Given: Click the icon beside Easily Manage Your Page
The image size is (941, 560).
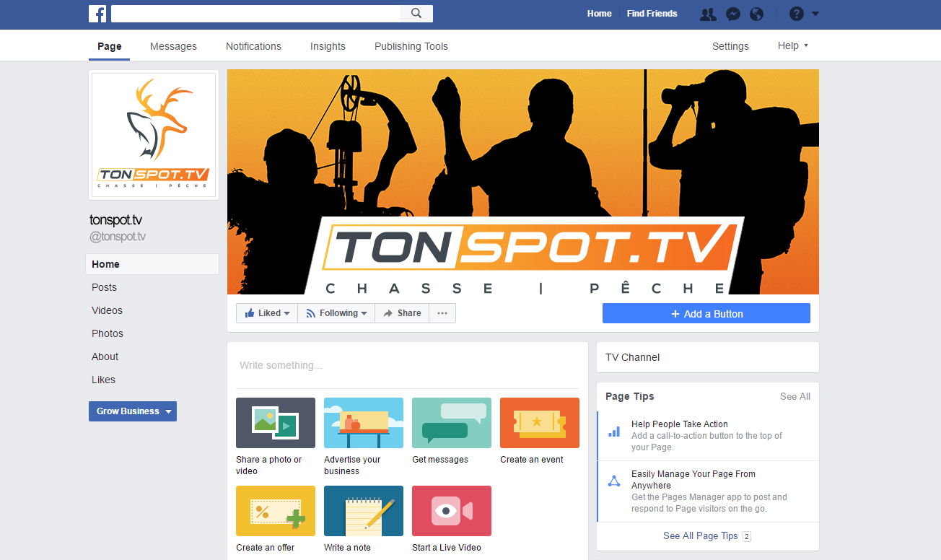Looking at the screenshot, I should (614, 481).
